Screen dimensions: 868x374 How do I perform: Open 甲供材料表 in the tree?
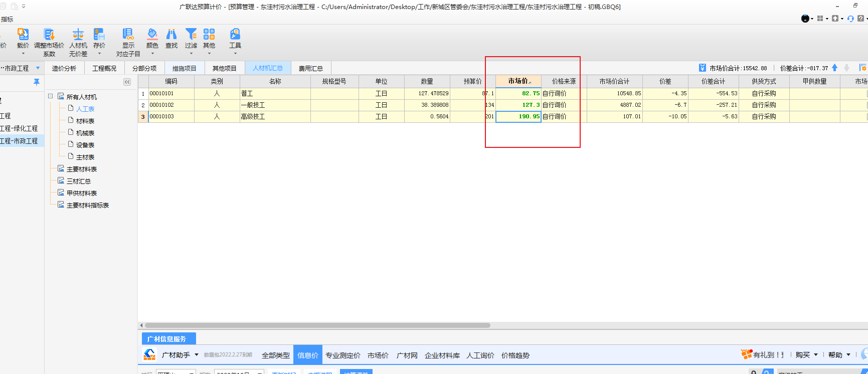click(82, 193)
